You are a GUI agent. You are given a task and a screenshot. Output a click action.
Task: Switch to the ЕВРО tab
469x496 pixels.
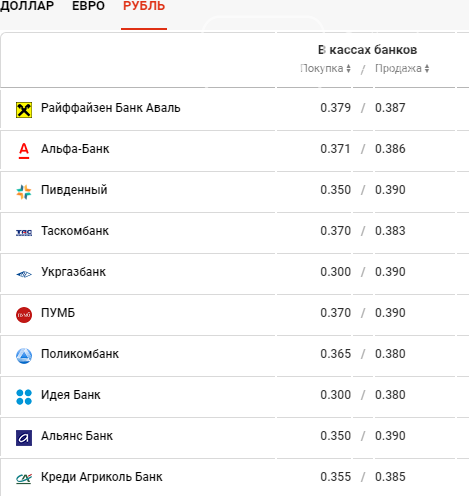pos(88,6)
